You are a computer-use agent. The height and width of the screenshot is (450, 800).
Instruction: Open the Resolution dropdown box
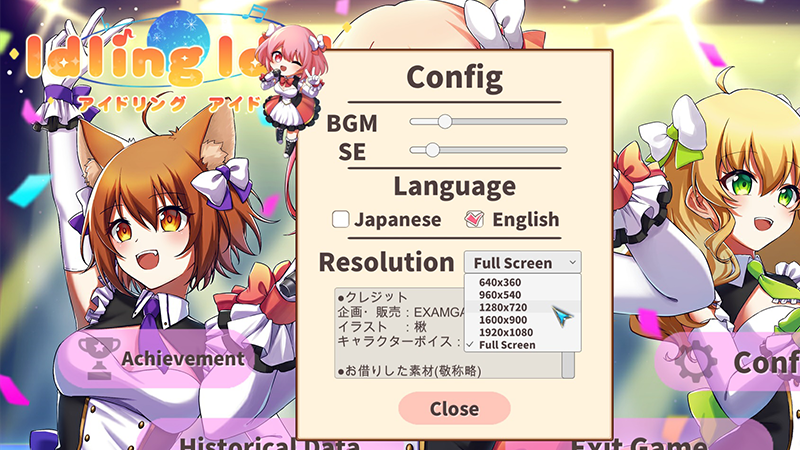coord(522,262)
